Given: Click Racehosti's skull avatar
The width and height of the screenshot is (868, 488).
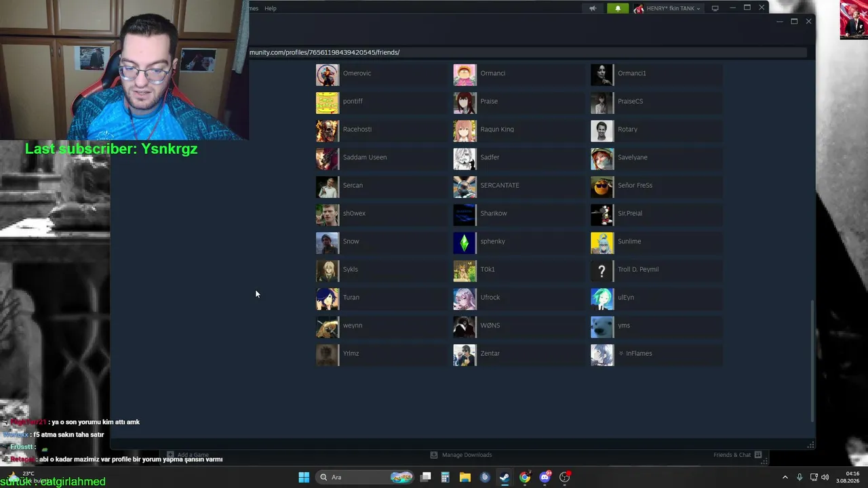Looking at the screenshot, I should click(x=328, y=130).
